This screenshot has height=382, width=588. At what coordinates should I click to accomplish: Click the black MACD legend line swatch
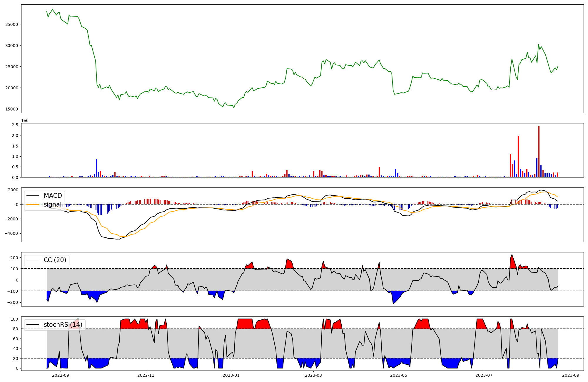click(x=33, y=196)
